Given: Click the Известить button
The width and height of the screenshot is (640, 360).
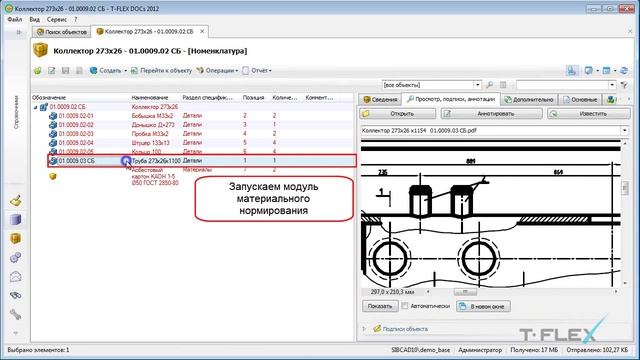Looking at the screenshot, I should pos(589,114).
